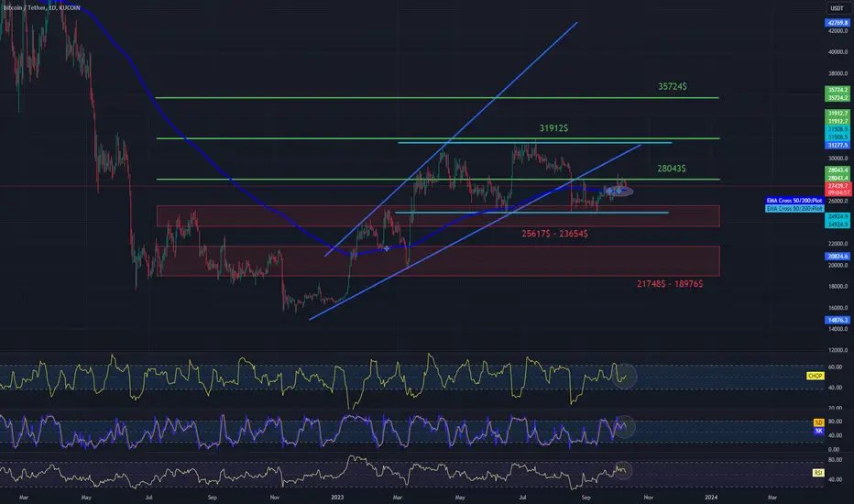
Task: Select the 31277.5 blue price label
Action: click(838, 146)
